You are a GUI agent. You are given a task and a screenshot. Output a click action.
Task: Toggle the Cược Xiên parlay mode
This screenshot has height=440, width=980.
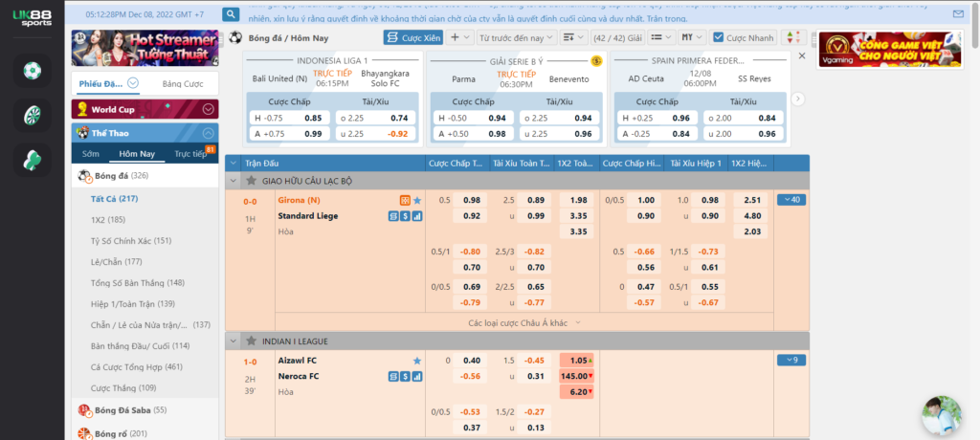(413, 37)
